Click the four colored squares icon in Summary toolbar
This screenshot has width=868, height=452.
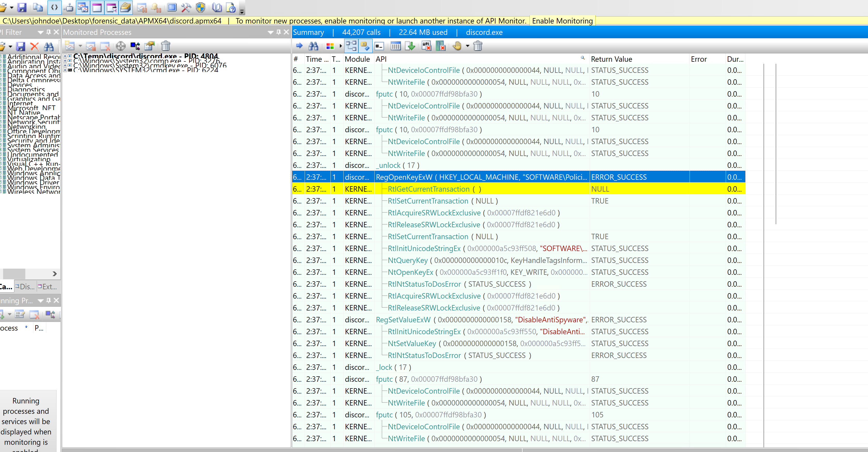(330, 46)
